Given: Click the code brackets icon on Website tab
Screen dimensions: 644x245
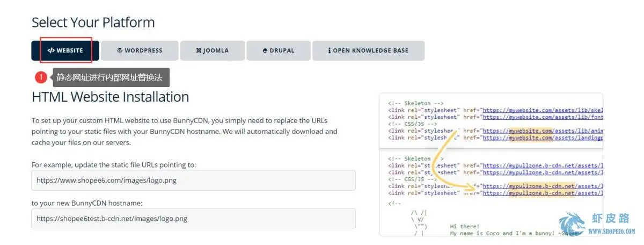Looking at the screenshot, I should click(x=51, y=51).
